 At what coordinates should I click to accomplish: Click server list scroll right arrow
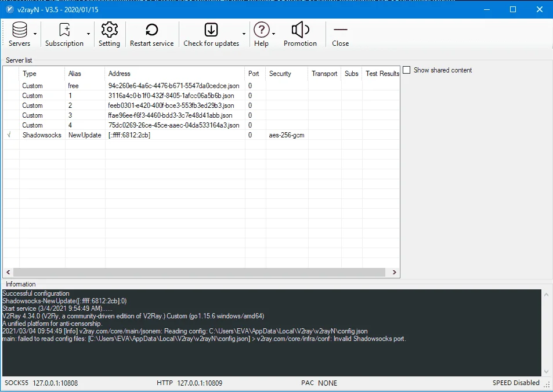point(394,272)
